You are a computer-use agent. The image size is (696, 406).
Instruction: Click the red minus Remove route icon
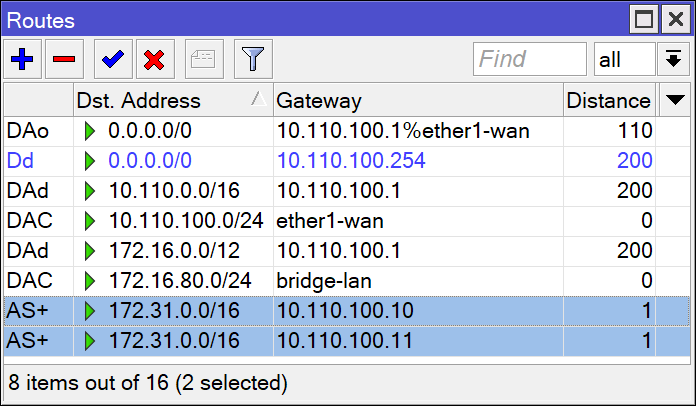63,60
